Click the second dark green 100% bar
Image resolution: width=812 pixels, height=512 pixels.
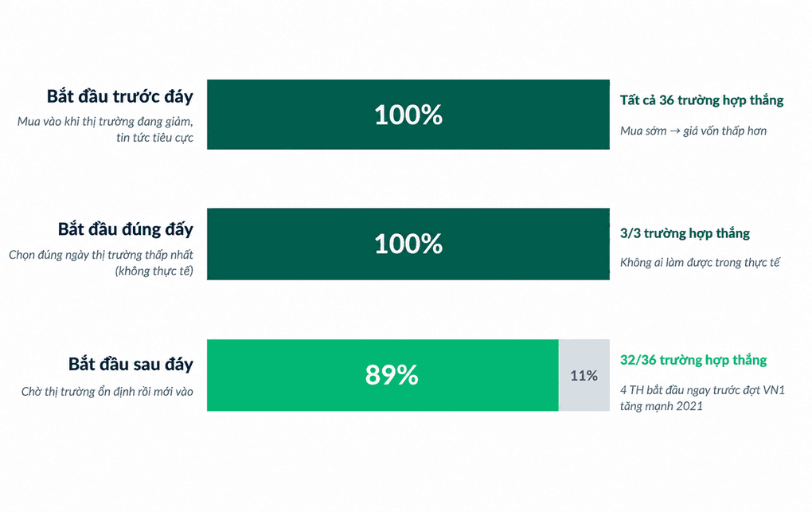click(x=408, y=244)
